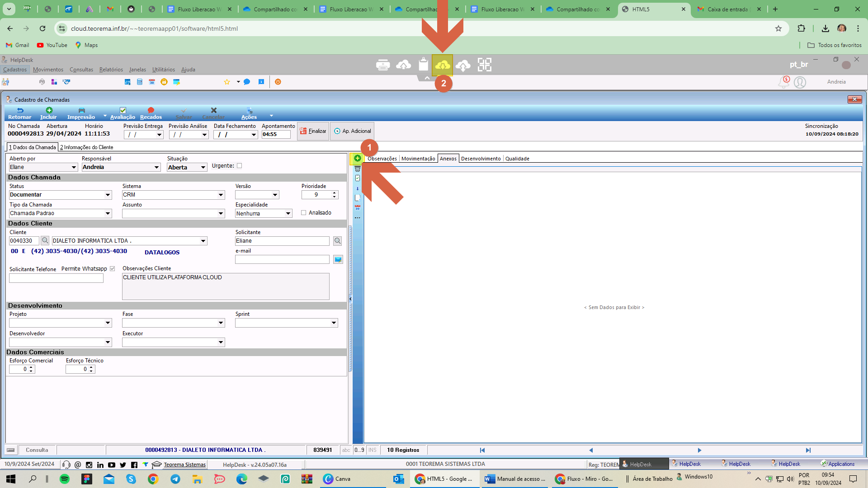The height and width of the screenshot is (488, 868).
Task: Switch to 2 Informações do Cliente tab
Action: point(87,147)
